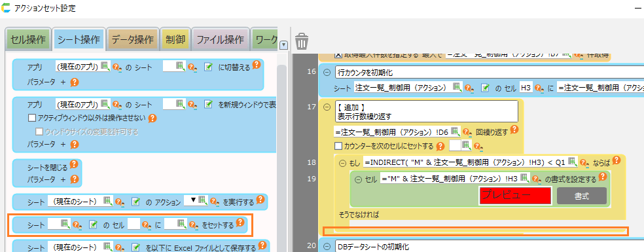Image resolution: width=644 pixels, height=252 pixels.
Task: Open the ファイル操作 tab
Action: tap(220, 39)
